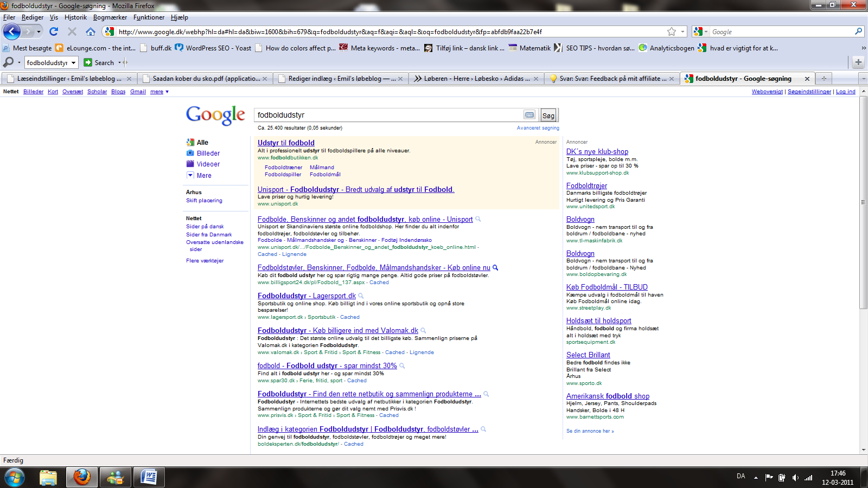Image resolution: width=868 pixels, height=488 pixels.
Task: Open Amerikansk fodbold shop ad
Action: pyautogui.click(x=608, y=396)
